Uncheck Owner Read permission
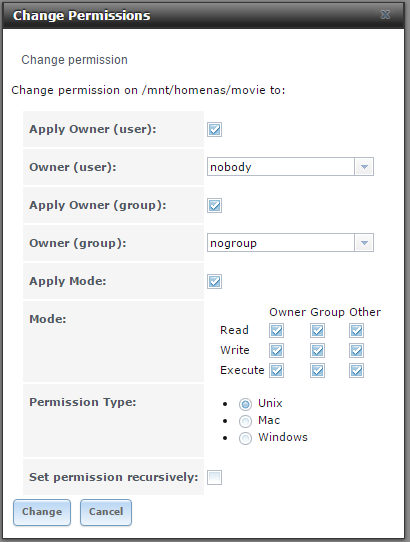Viewport: 410px width, 542px height. pyautogui.click(x=277, y=331)
